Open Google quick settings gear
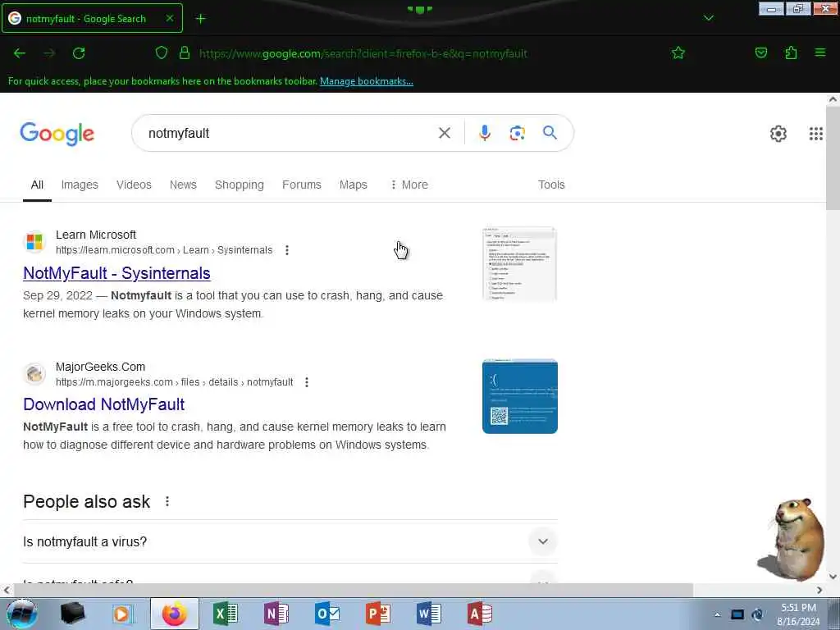Screen dimensions: 840x630 (x=778, y=134)
